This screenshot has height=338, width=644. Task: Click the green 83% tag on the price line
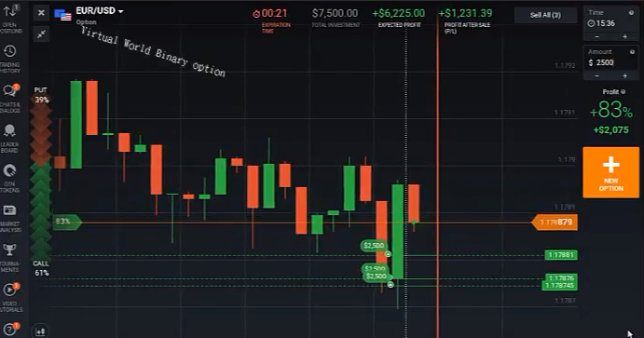pyautogui.click(x=67, y=222)
